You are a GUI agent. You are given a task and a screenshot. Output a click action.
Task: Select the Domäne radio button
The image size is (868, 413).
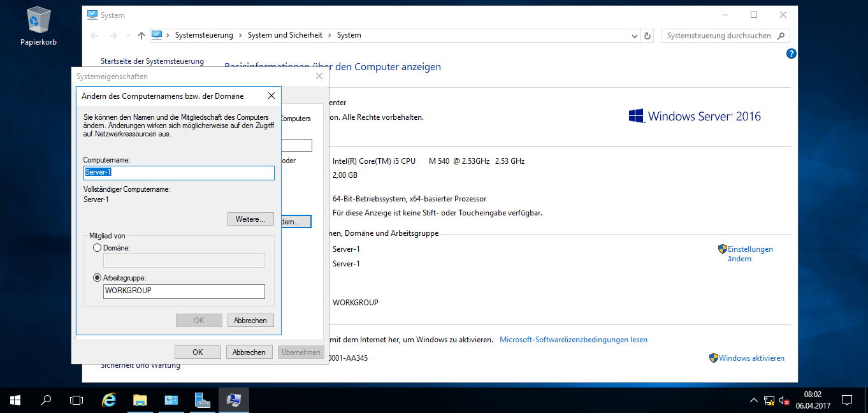pos(97,248)
